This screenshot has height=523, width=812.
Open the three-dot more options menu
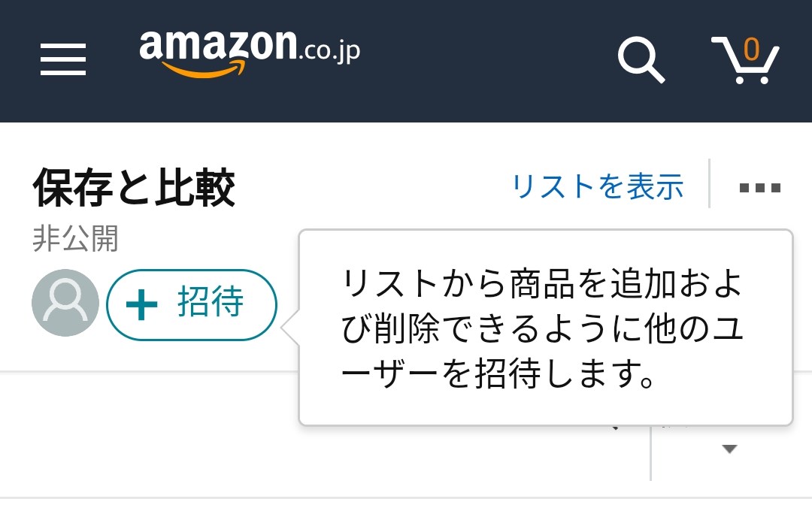(760, 187)
